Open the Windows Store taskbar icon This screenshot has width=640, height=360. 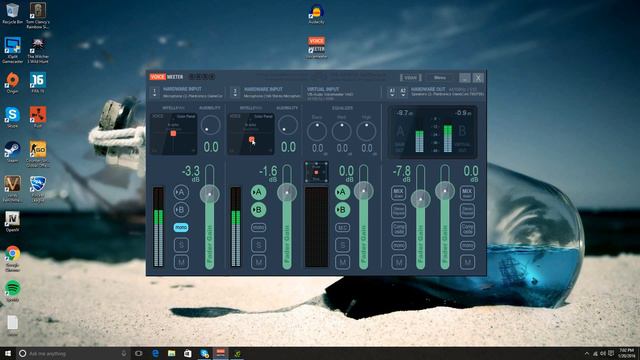pos(188,353)
